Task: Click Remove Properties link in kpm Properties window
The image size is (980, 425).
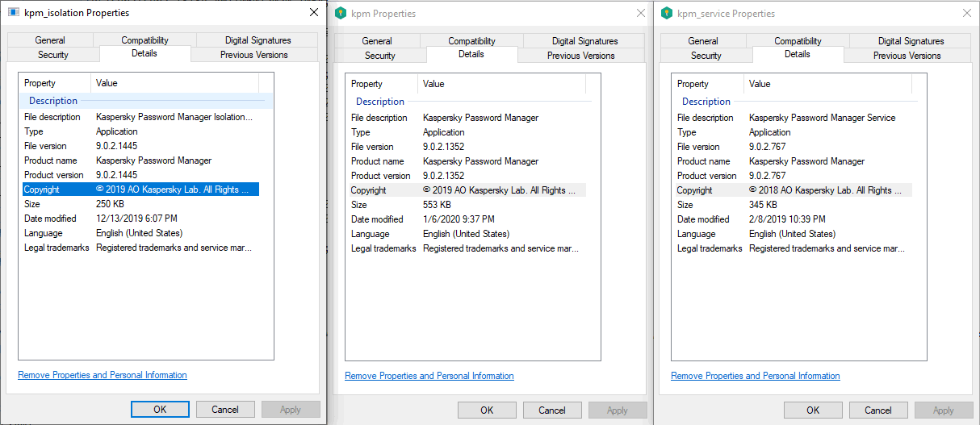Action: click(429, 376)
